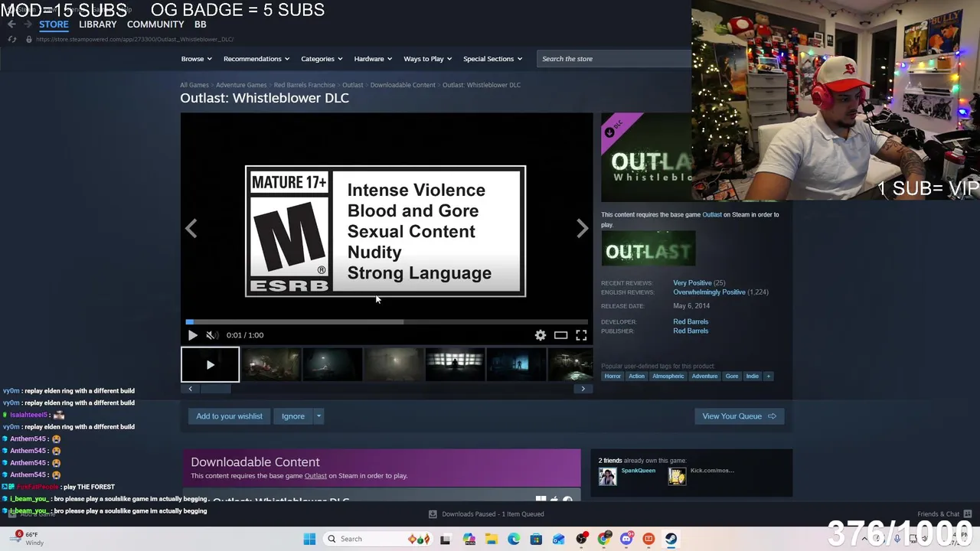Viewport: 980px width, 551px height.
Task: Click View Your Queue button
Action: tap(739, 416)
